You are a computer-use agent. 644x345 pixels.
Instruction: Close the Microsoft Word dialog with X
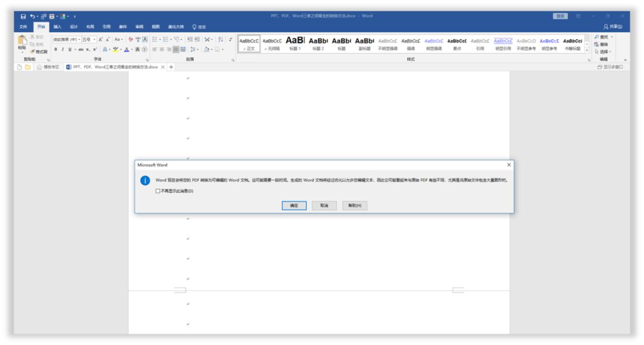pyautogui.click(x=509, y=165)
